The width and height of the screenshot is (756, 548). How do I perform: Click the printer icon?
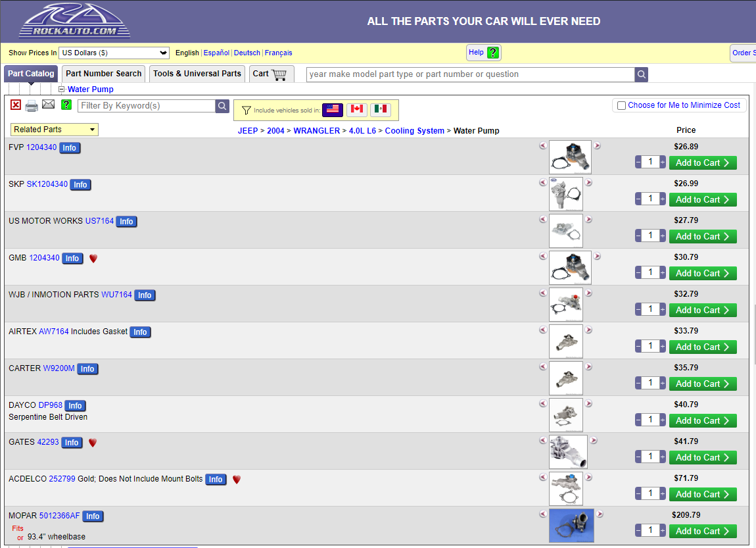tap(32, 105)
